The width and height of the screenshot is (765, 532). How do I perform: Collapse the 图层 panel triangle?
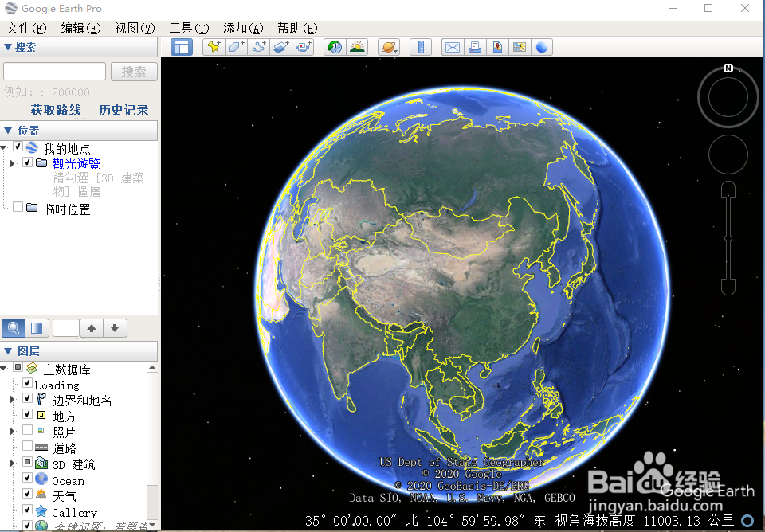(x=8, y=350)
